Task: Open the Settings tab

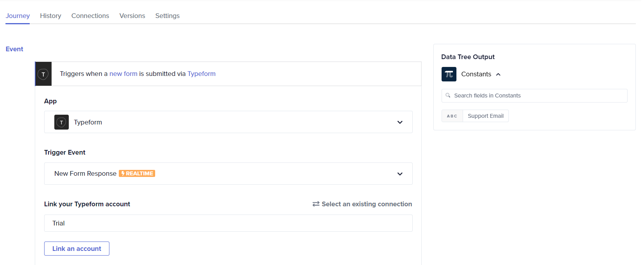Action: pyautogui.click(x=167, y=16)
